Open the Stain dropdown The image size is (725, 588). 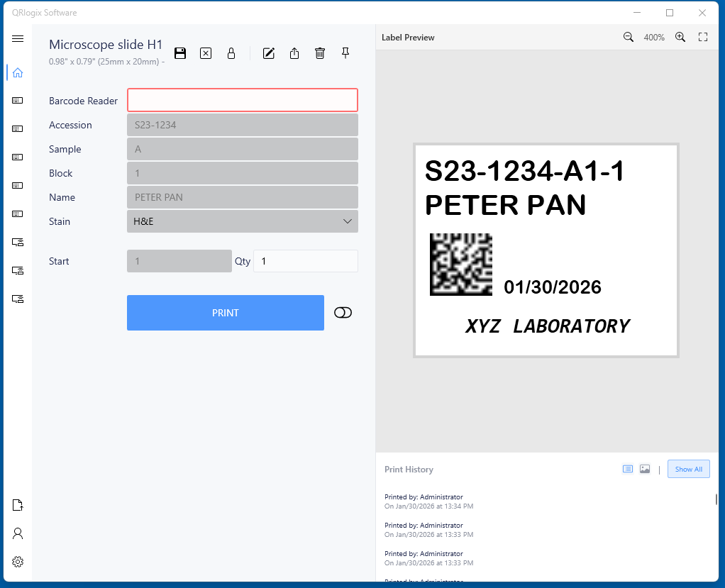(243, 221)
